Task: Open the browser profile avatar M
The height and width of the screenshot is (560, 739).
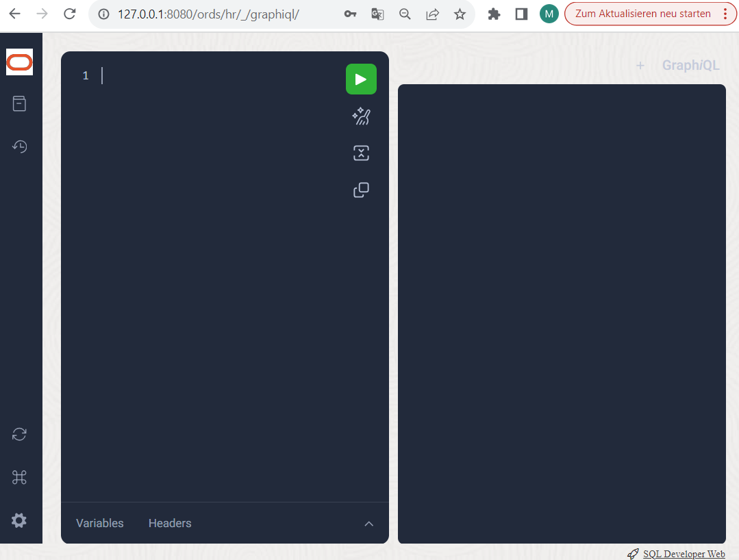Action: click(x=549, y=14)
